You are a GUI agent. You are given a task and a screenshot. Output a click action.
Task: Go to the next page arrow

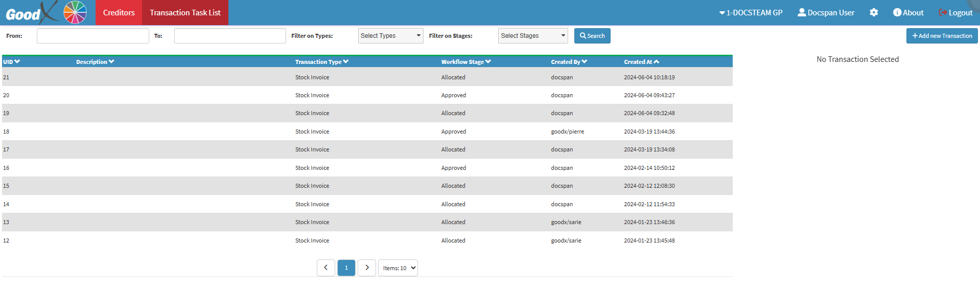pyautogui.click(x=367, y=268)
